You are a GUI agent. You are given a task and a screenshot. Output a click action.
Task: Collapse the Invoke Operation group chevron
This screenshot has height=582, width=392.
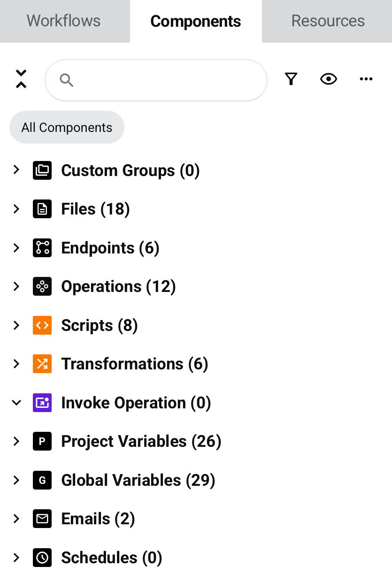point(16,403)
